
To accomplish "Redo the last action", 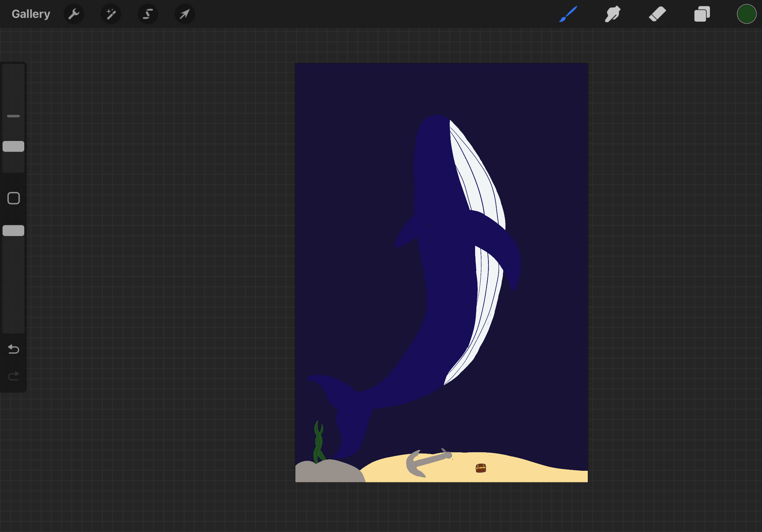I will tap(13, 376).
